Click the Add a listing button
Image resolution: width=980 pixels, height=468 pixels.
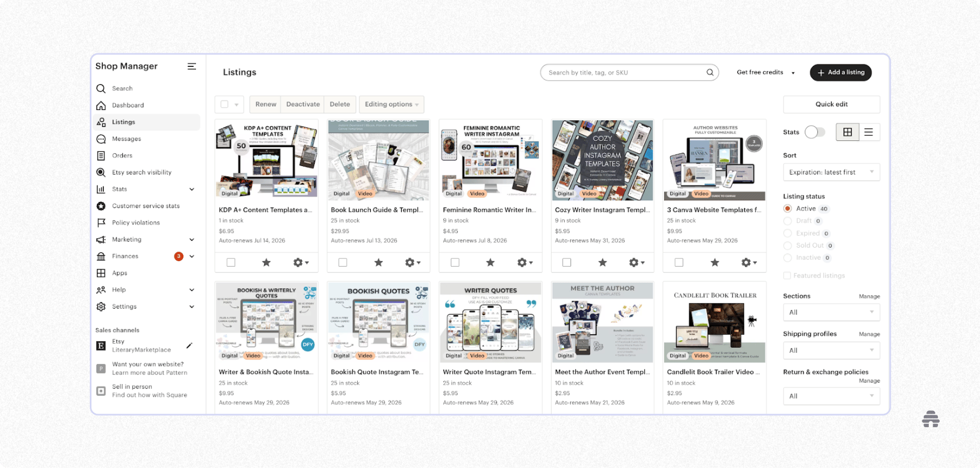click(x=841, y=72)
